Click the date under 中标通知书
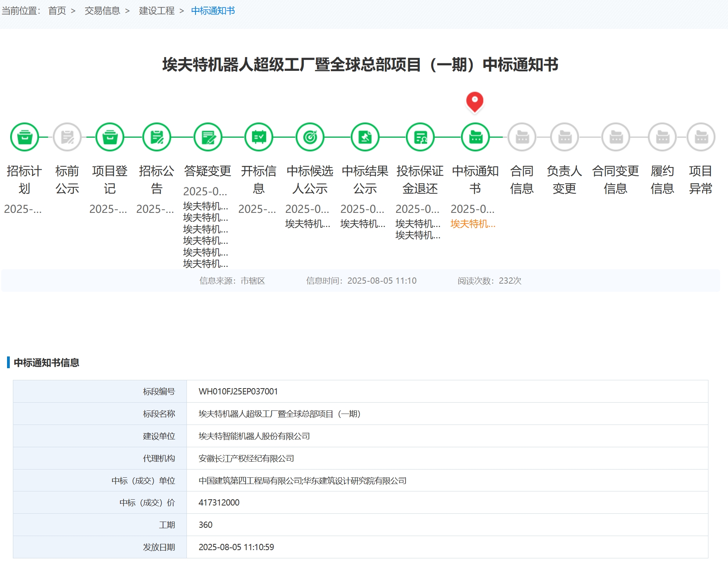The image size is (728, 565). [473, 209]
